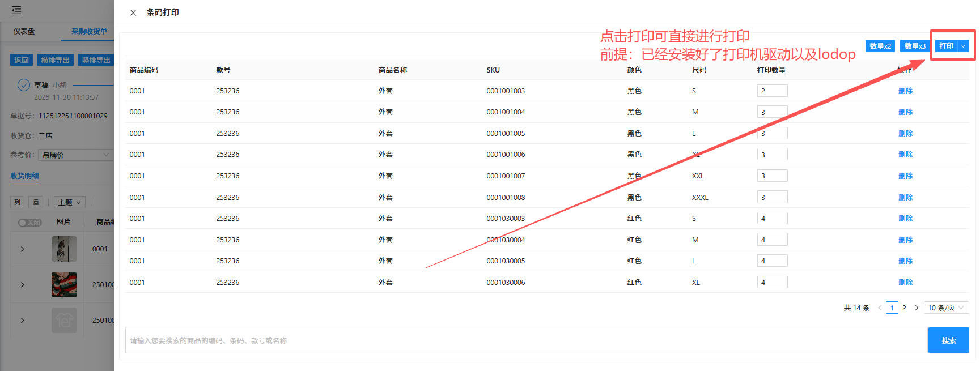Click the 数量x3 button
This screenshot has height=371, width=980.
tap(914, 46)
